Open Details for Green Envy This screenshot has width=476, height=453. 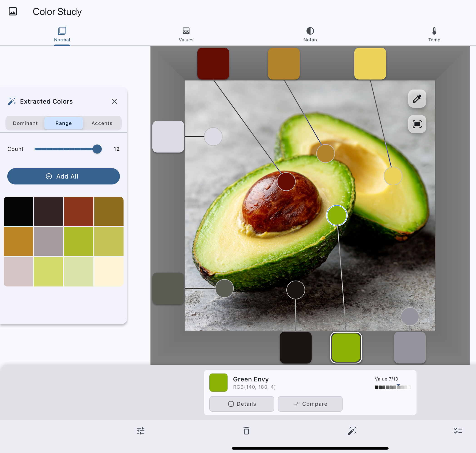tap(241, 404)
